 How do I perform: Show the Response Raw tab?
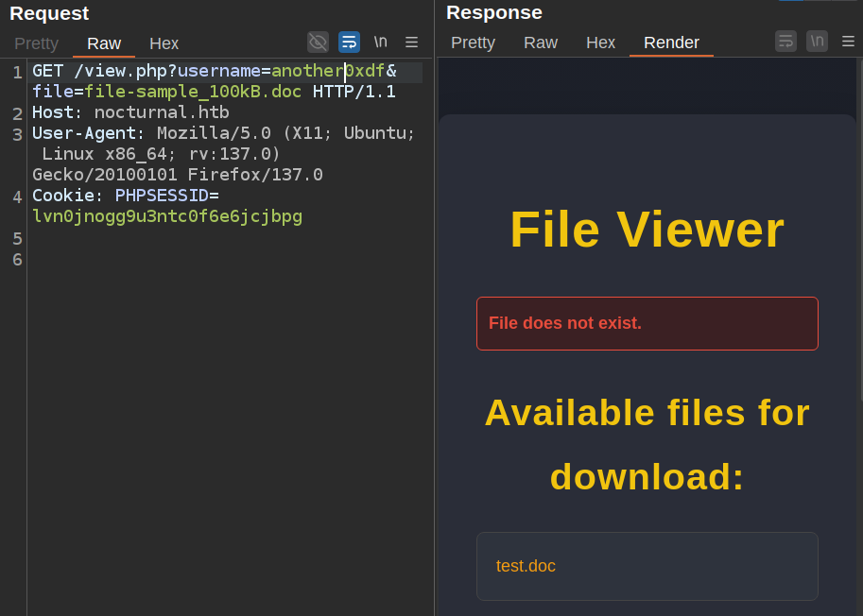(541, 43)
